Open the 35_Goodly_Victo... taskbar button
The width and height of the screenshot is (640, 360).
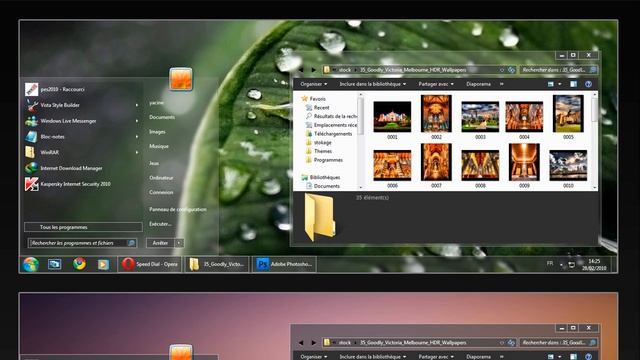pos(217,264)
